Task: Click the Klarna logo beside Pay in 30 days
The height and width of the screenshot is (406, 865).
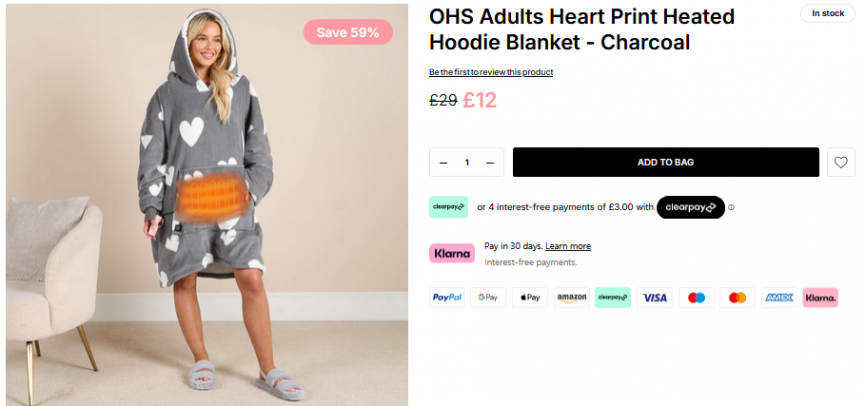Action: tap(451, 253)
